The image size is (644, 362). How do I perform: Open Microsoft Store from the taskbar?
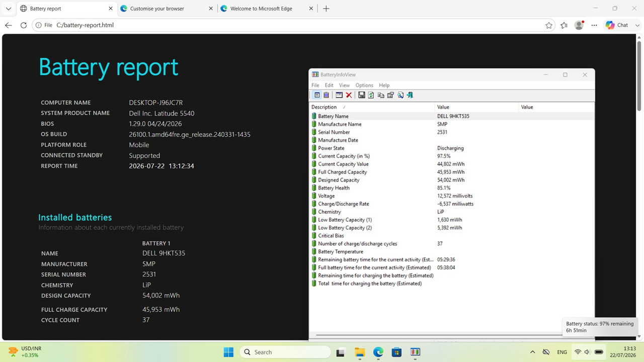point(396,352)
